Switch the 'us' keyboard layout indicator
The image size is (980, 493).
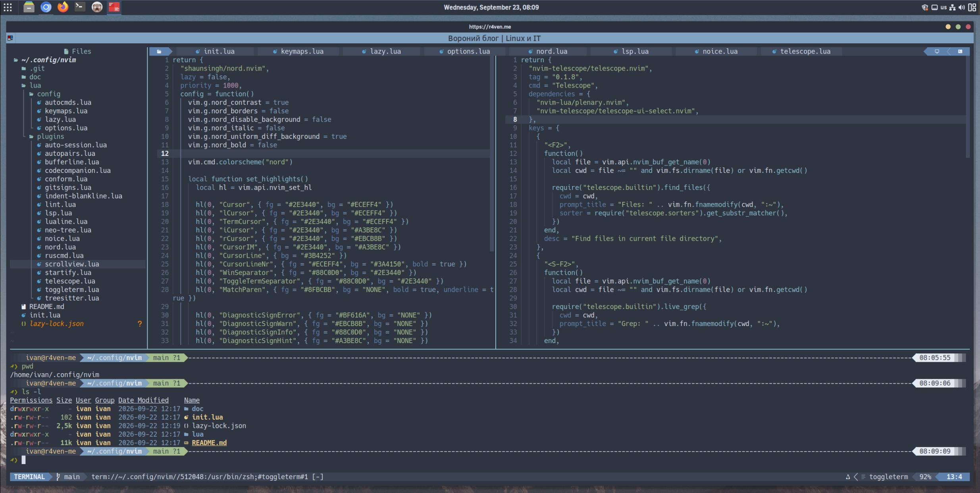click(x=943, y=7)
